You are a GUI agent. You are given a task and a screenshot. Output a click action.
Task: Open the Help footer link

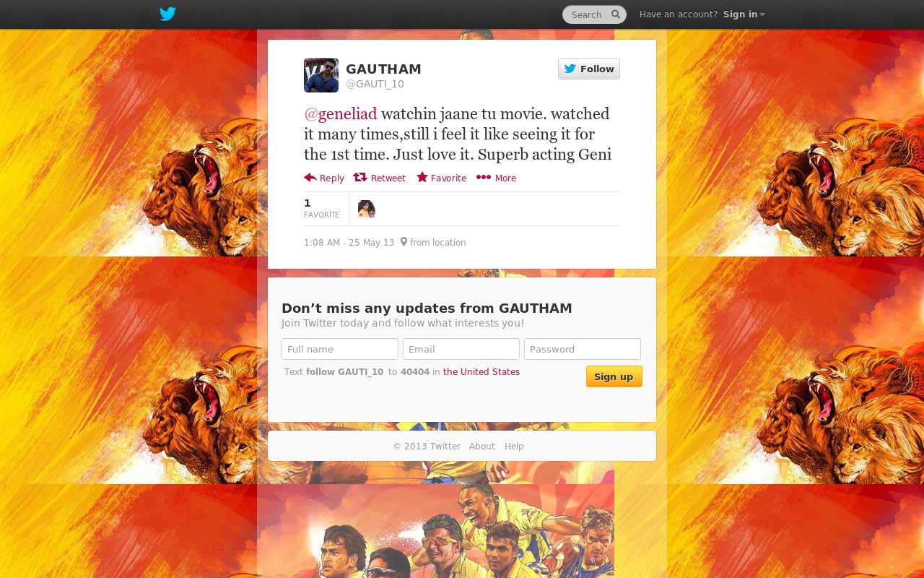514,447
